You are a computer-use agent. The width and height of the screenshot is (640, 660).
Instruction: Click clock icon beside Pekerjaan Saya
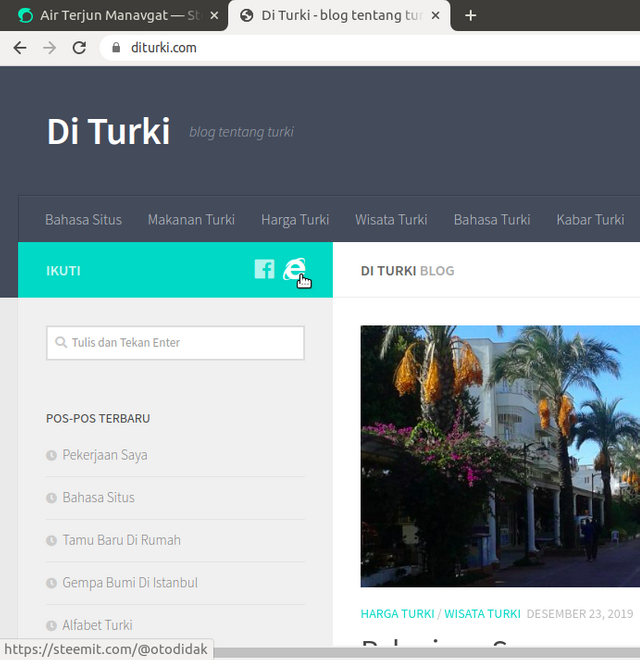coord(51,455)
